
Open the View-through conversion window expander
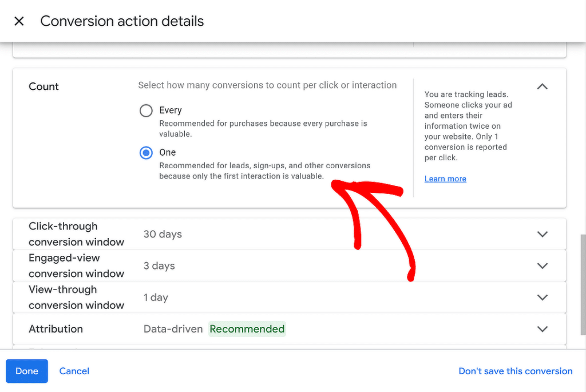[541, 297]
